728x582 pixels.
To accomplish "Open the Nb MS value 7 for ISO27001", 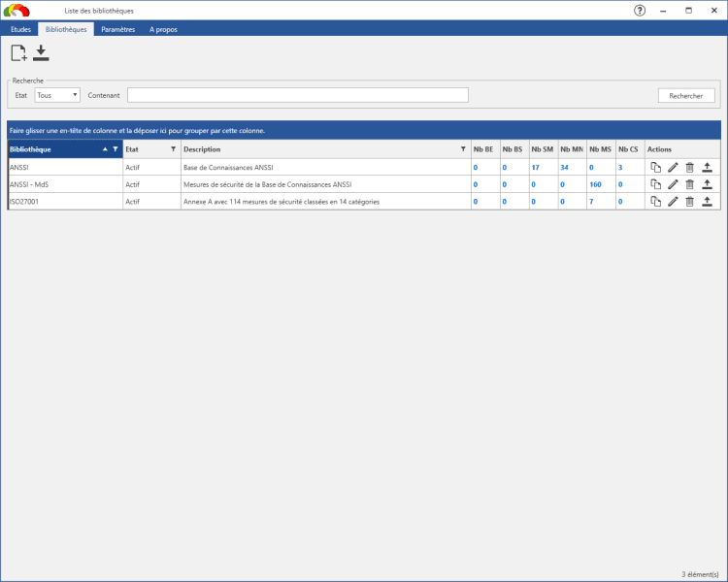I will click(591, 202).
